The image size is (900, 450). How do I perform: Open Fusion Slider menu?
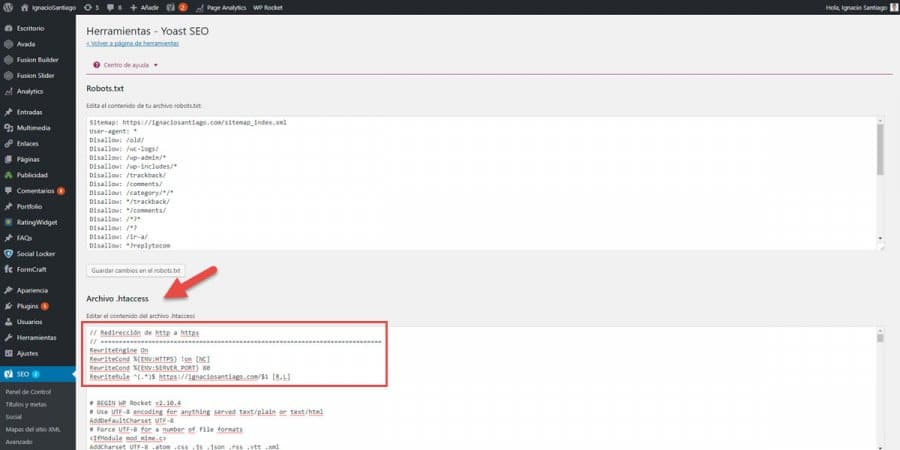click(37, 75)
